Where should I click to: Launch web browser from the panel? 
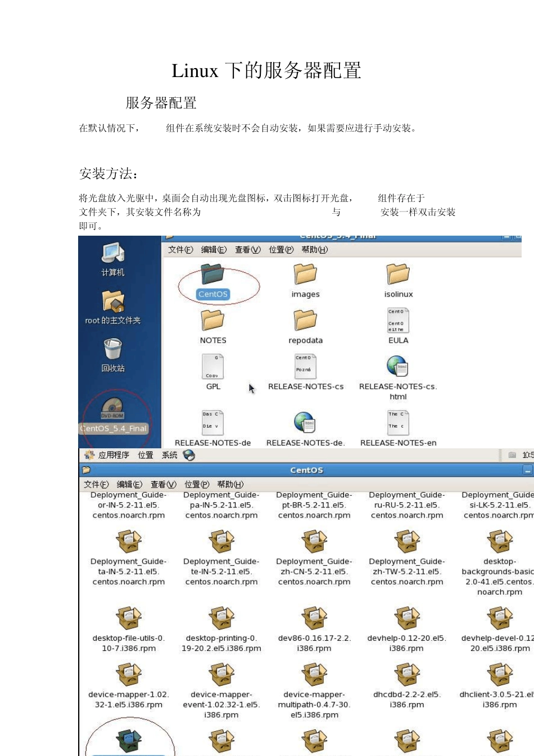coord(189,455)
